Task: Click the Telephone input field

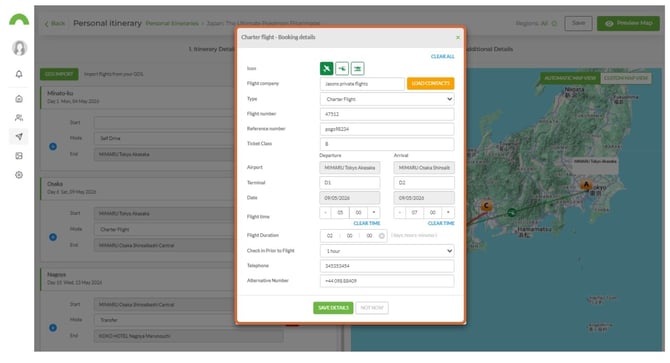Action: coord(387,266)
